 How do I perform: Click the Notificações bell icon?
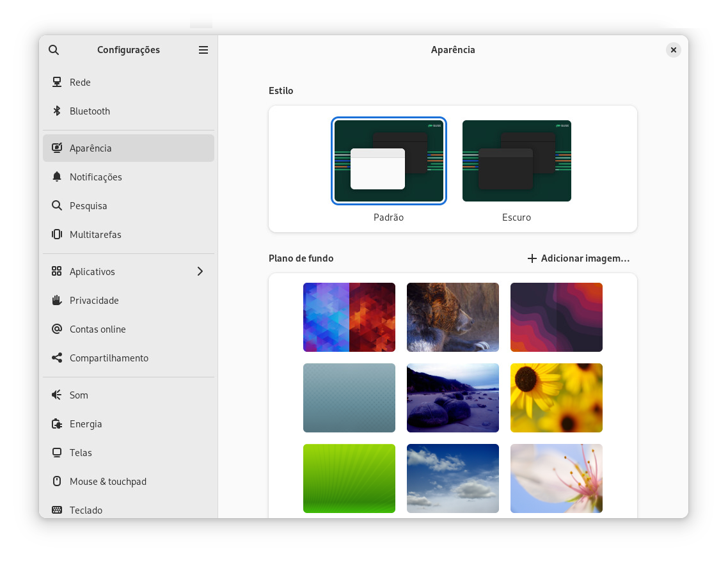pos(57,177)
